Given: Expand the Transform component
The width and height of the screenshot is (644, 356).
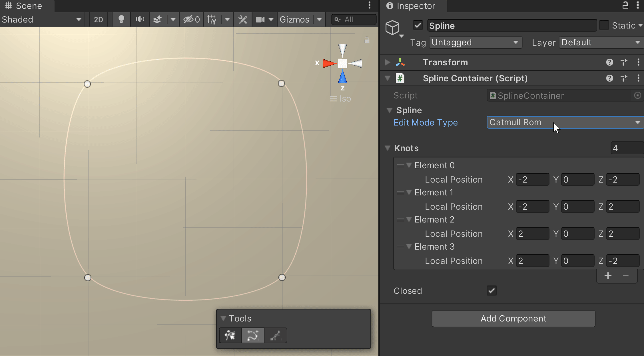Looking at the screenshot, I should point(388,62).
